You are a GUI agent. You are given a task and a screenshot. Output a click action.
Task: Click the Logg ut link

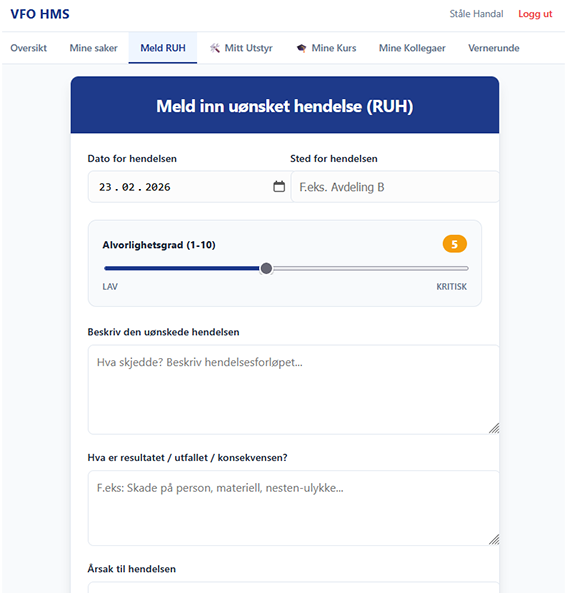[535, 14]
